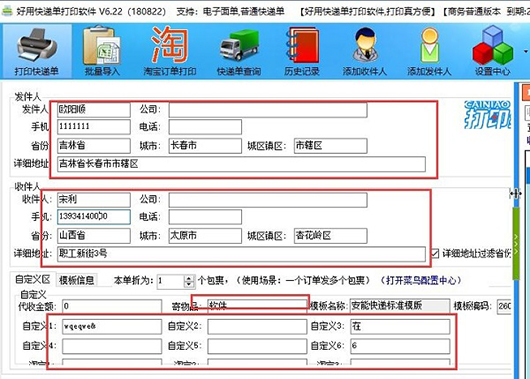
Task: Open the 打印快递单 printer icon
Action: [x=37, y=51]
